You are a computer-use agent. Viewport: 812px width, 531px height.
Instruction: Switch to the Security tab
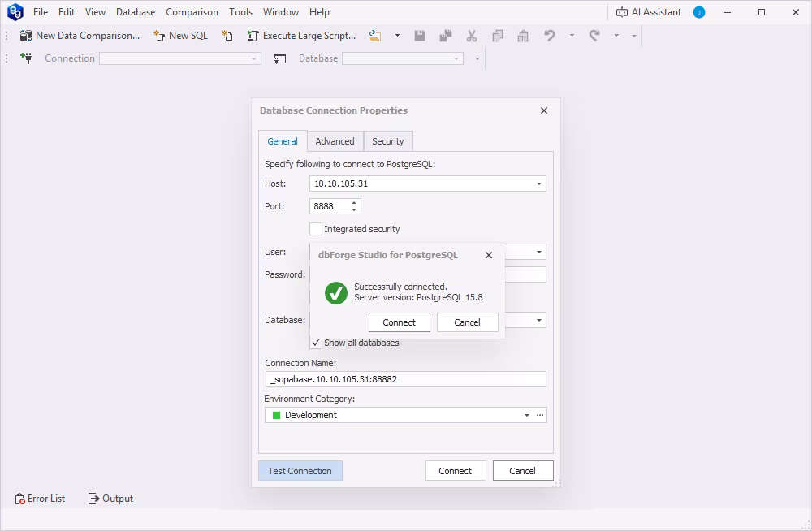[388, 141]
